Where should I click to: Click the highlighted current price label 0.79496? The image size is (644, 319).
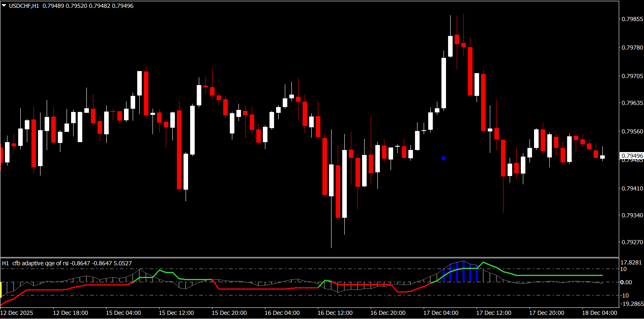(632, 156)
